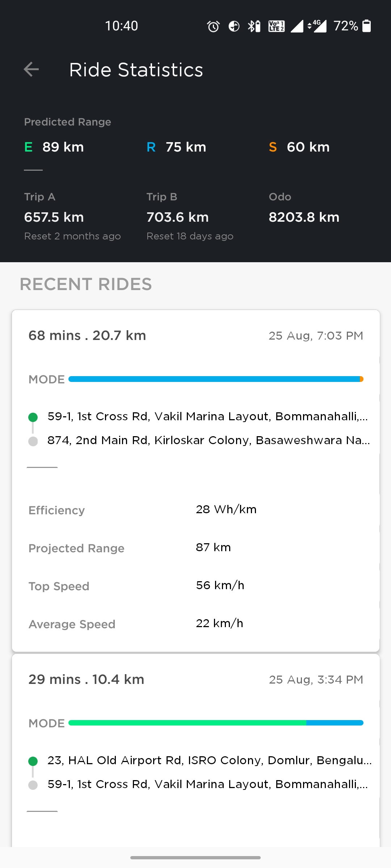This screenshot has height=868, width=391.
Task: Tap the green mode bar of second ride
Action: click(x=187, y=723)
